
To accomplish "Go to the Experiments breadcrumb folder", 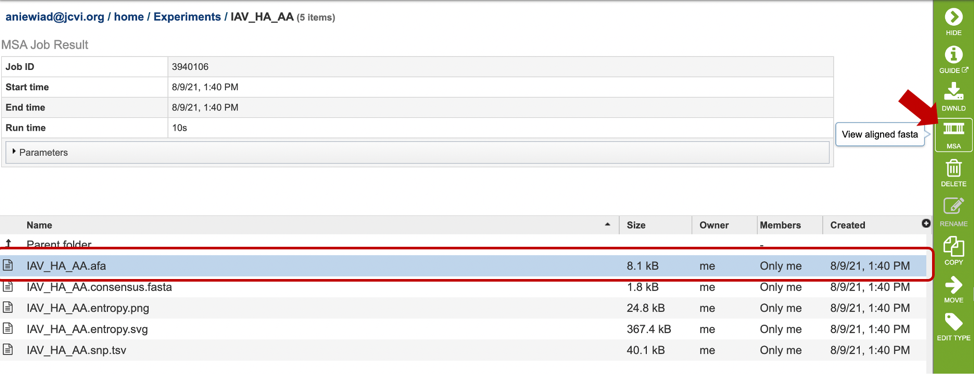I will tap(187, 17).
